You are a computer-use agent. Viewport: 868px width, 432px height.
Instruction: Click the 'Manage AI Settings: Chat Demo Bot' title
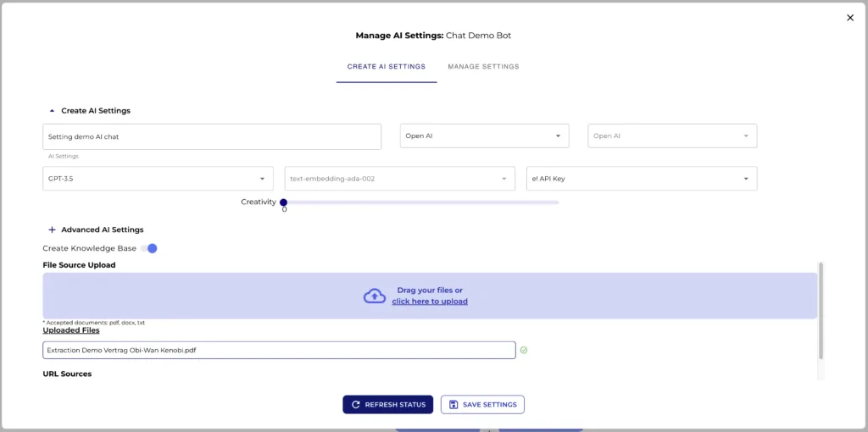point(433,36)
